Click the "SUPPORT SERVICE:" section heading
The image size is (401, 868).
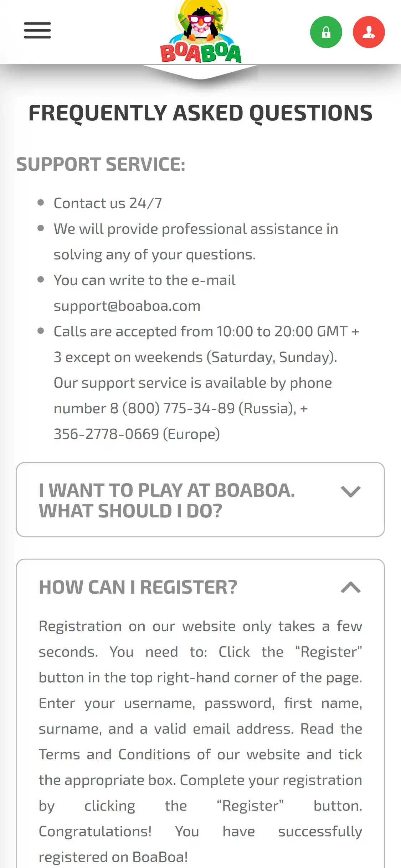(x=101, y=164)
